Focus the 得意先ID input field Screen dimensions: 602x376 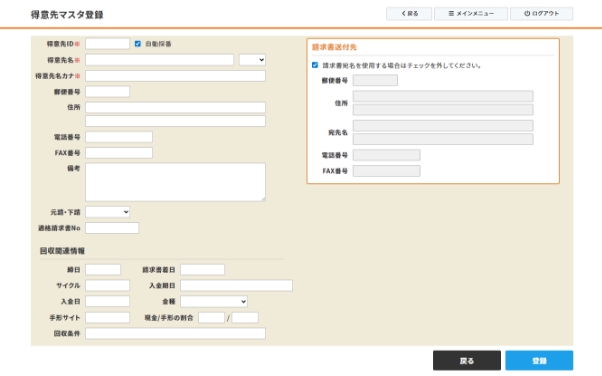tap(108, 44)
